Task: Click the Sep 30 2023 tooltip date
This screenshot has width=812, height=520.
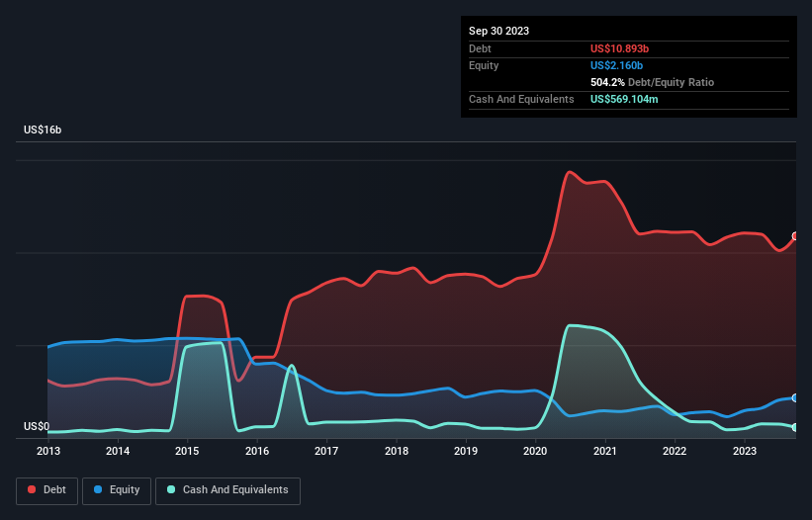Action: click(x=498, y=31)
